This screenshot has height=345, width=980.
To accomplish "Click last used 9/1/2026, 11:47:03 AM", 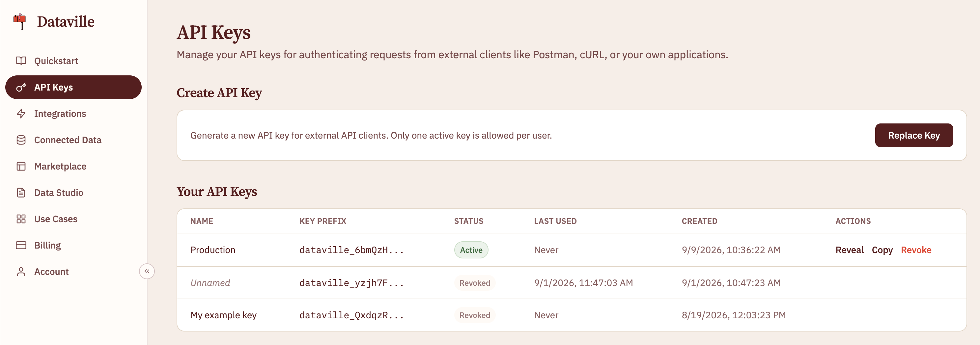I will pos(583,283).
